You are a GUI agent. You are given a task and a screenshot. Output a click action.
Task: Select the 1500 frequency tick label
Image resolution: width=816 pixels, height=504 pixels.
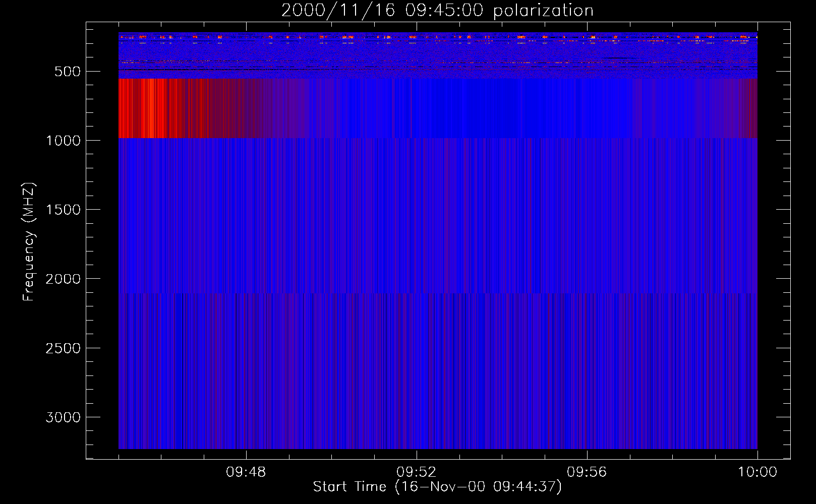(63, 210)
